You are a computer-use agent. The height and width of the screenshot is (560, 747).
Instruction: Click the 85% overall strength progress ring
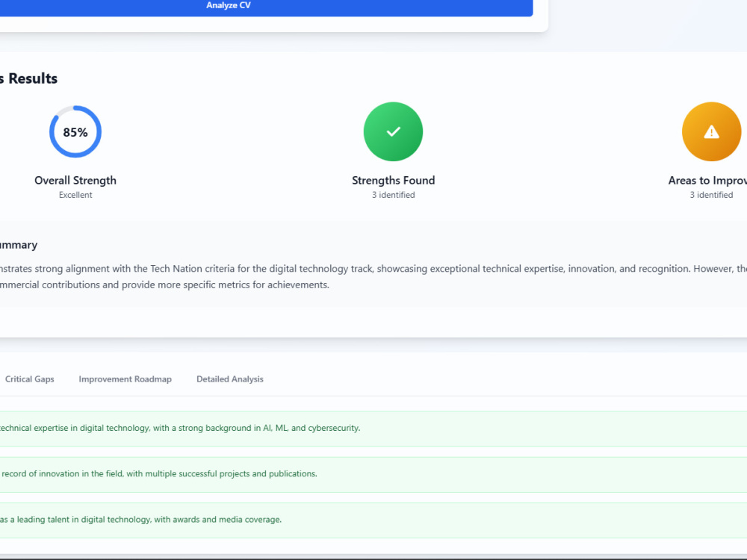[x=75, y=131]
